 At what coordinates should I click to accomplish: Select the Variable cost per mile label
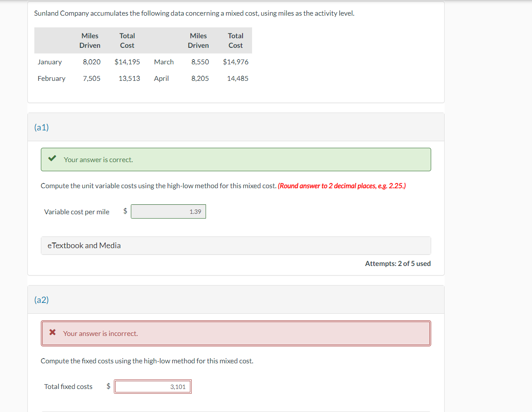click(76, 212)
